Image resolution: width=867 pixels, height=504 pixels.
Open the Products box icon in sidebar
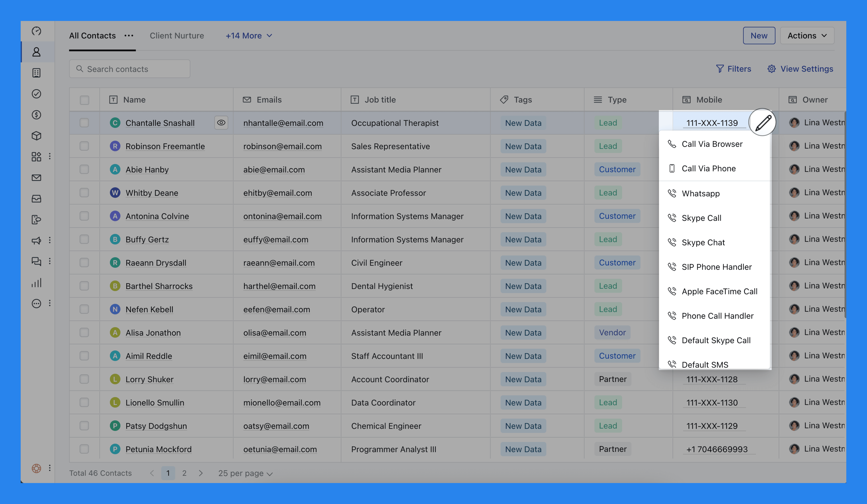pyautogui.click(x=36, y=136)
